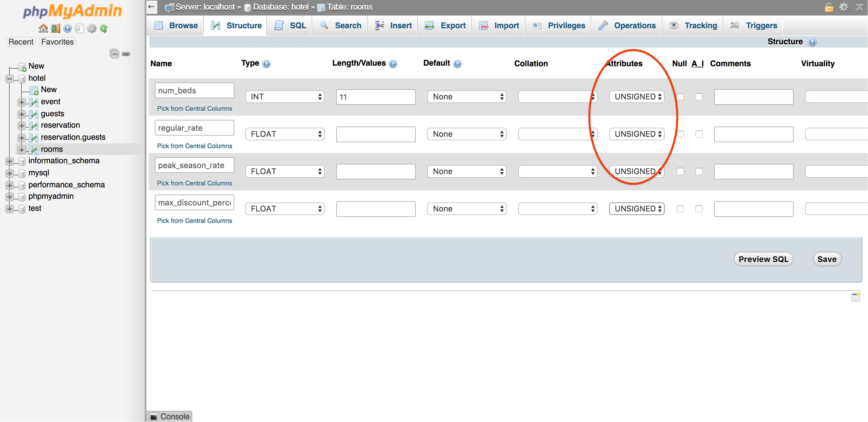Open Default dropdown for peak_season_rate
The image size is (868, 422).
[x=467, y=172]
